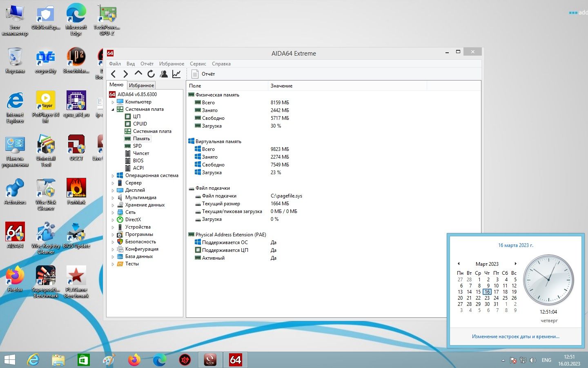Go up one level with Up arrow
Screen dimensions: 588x368
[138, 74]
